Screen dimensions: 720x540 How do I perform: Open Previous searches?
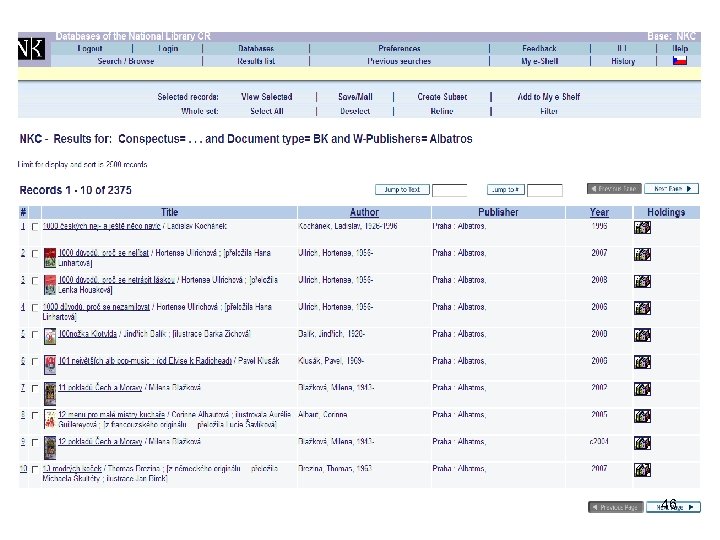[x=399, y=61]
